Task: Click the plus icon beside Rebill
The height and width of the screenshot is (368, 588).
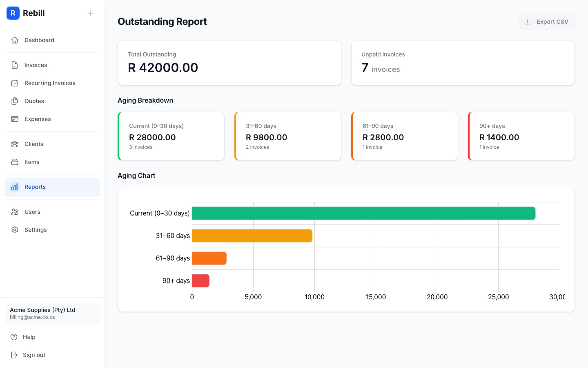Action: click(91, 13)
